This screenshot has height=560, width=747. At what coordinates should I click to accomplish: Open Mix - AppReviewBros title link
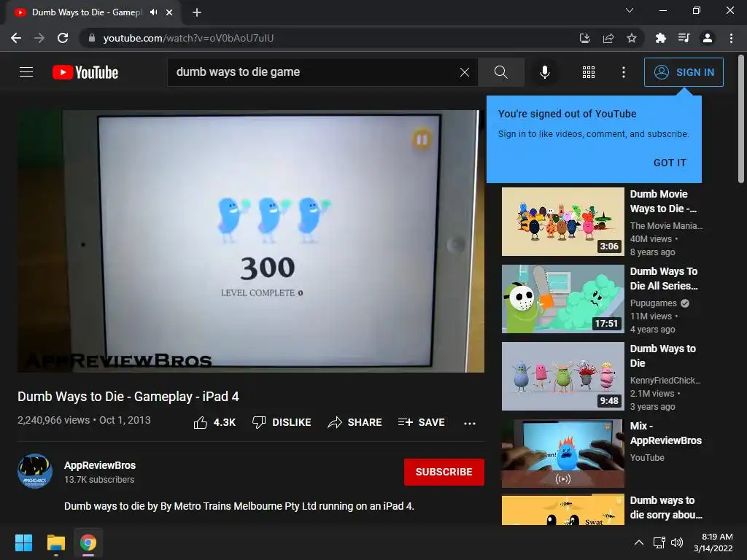pyautogui.click(x=665, y=433)
